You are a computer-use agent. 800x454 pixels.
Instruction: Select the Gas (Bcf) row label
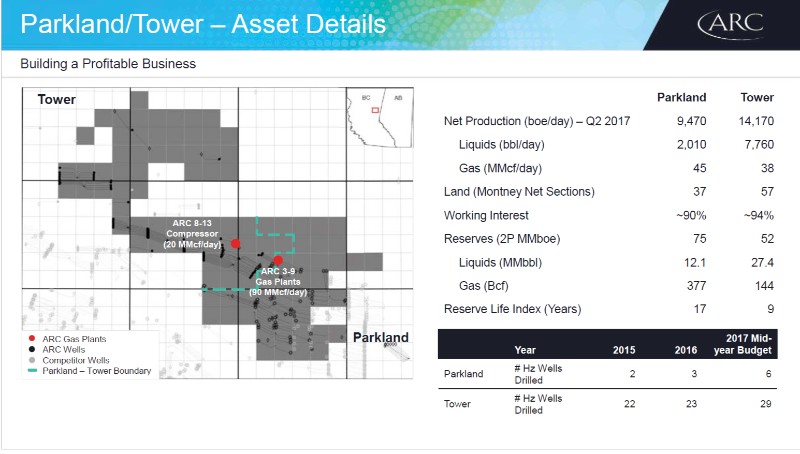coord(483,286)
